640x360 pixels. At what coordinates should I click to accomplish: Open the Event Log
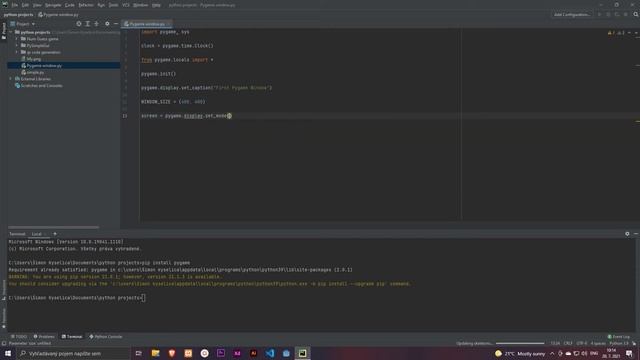point(619,337)
